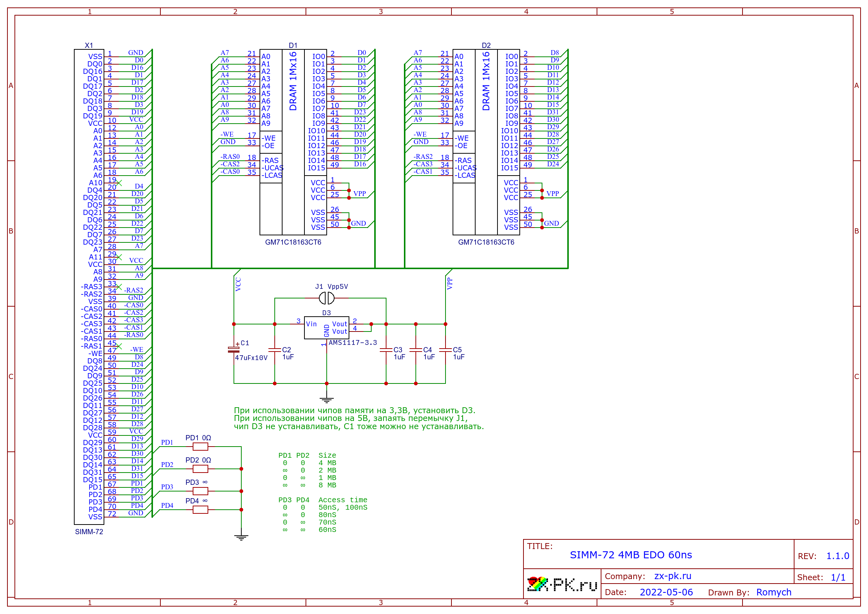This screenshot has width=868, height=614.
Task: Click the PD4 ∞ resistor symbol
Action: coord(200,510)
